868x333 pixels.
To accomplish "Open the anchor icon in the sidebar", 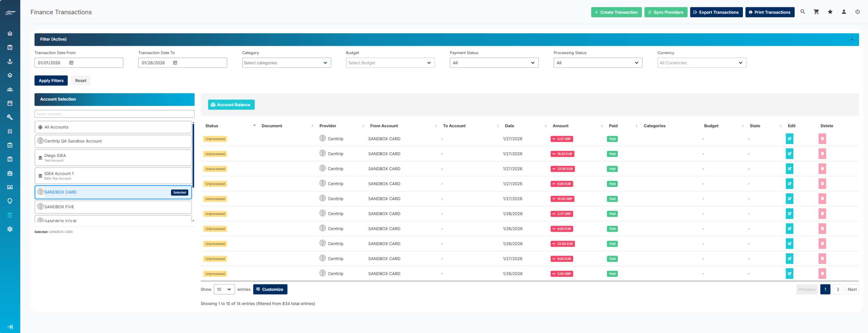I will [10, 61].
